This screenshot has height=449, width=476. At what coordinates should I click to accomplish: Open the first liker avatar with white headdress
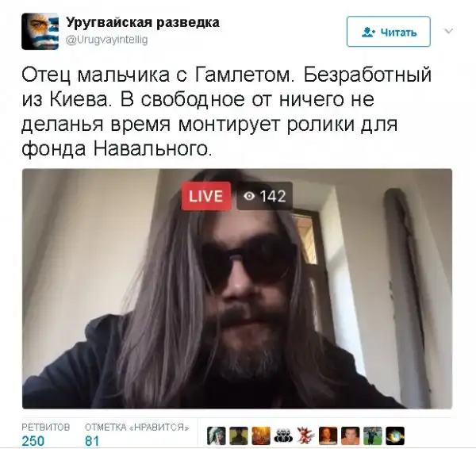217,436
